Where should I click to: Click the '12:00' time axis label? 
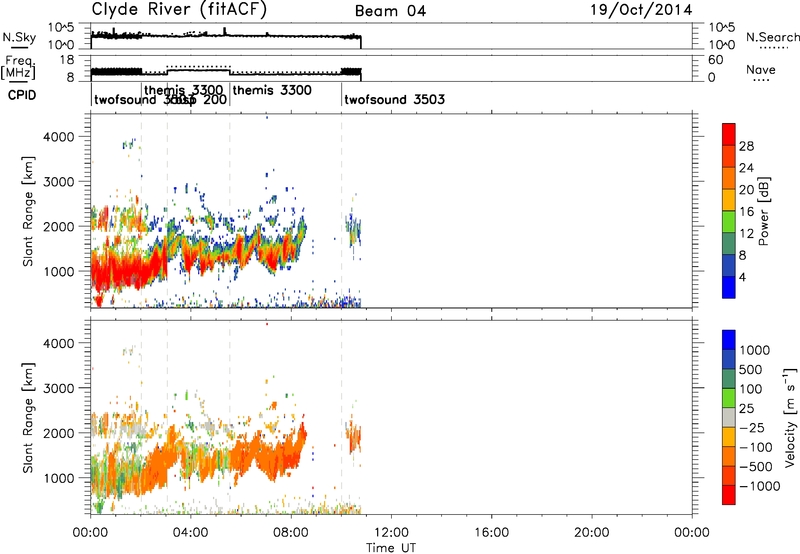(391, 533)
